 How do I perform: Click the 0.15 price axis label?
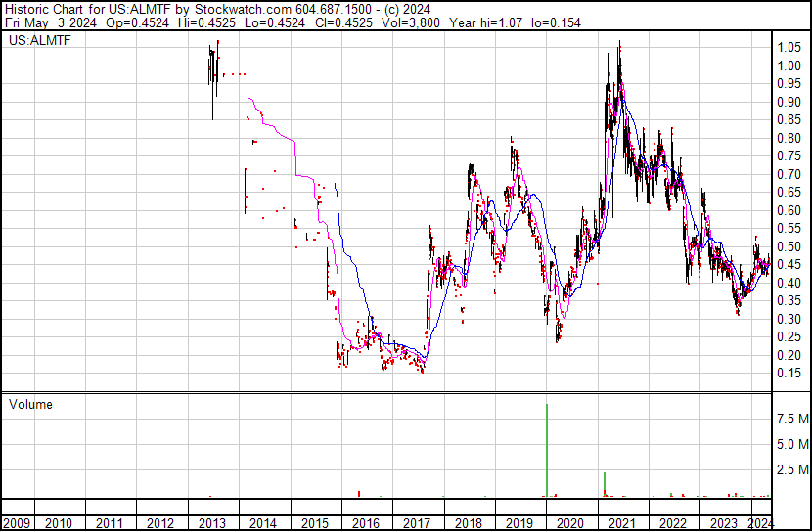789,374
